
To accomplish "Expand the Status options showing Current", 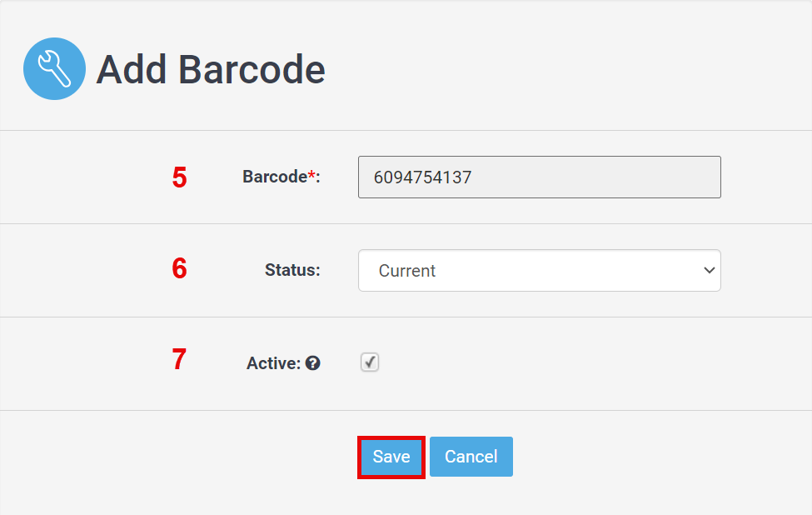I will pos(539,270).
